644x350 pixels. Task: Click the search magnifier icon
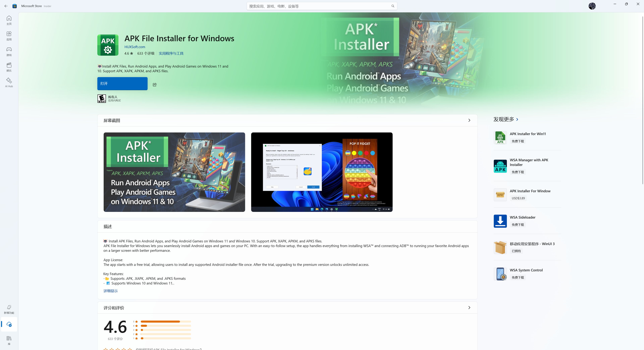pyautogui.click(x=393, y=6)
